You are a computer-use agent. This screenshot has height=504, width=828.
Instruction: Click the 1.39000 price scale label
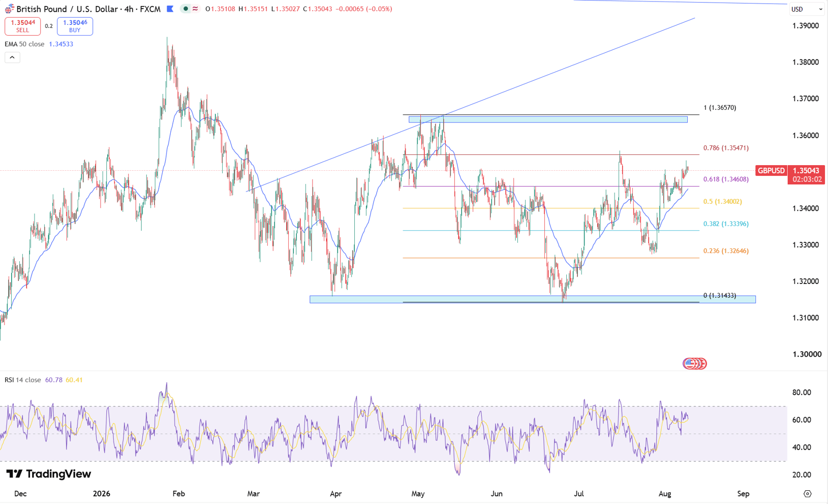coord(806,26)
